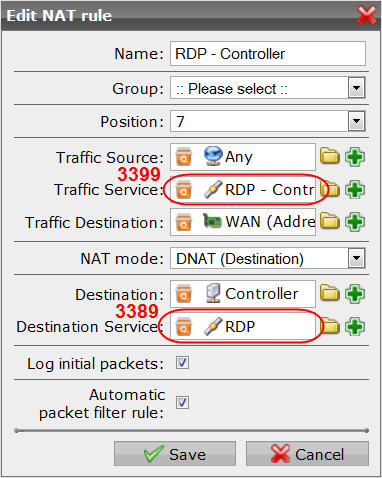Viewport: 382px width, 478px height.
Task: Add new Traffic Service object
Action: 355,189
